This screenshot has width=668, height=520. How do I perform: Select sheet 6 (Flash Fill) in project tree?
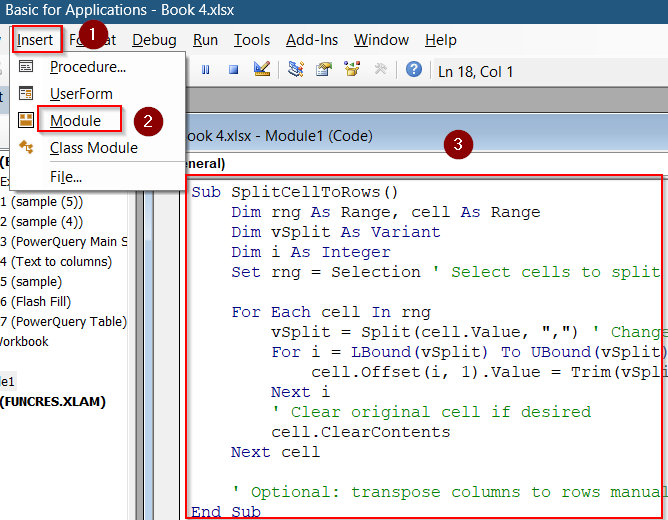[x=36, y=302]
